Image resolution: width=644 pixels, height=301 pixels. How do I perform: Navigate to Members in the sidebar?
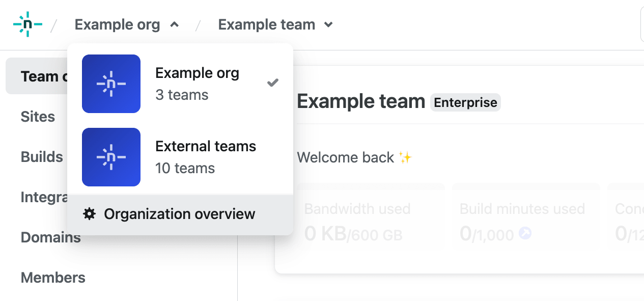[53, 278]
